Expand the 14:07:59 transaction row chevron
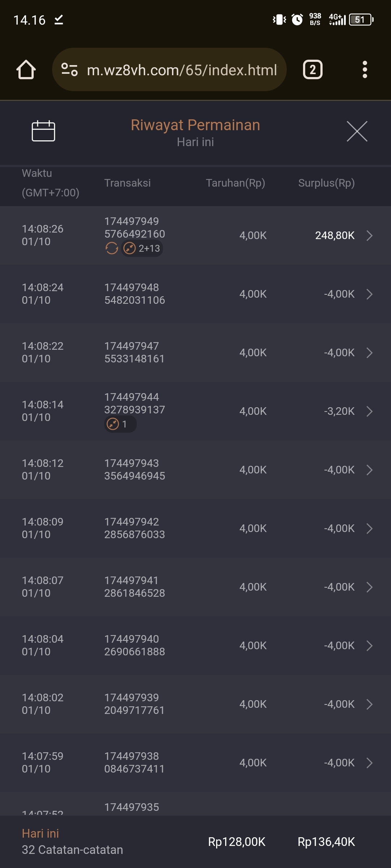The width and height of the screenshot is (391, 868). pyautogui.click(x=369, y=763)
